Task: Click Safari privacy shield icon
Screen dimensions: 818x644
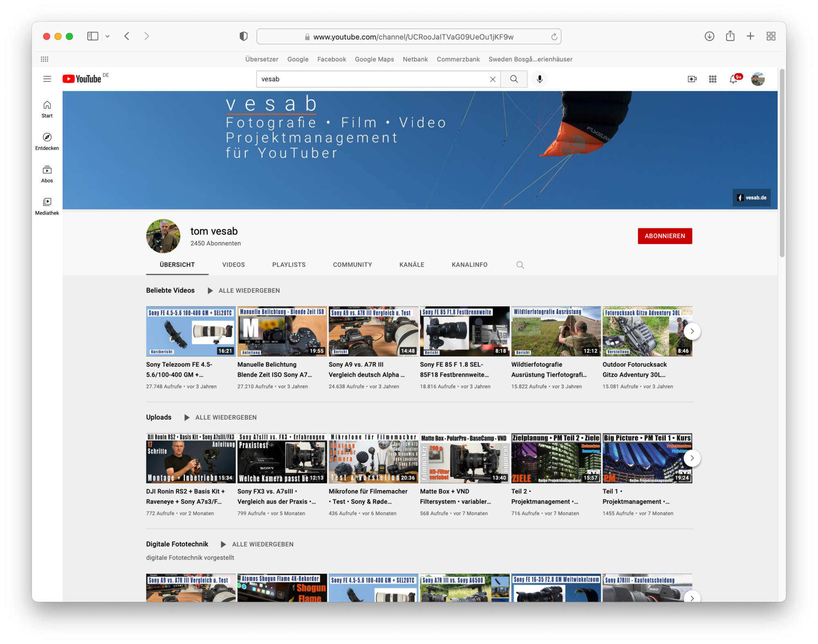Action: click(244, 36)
